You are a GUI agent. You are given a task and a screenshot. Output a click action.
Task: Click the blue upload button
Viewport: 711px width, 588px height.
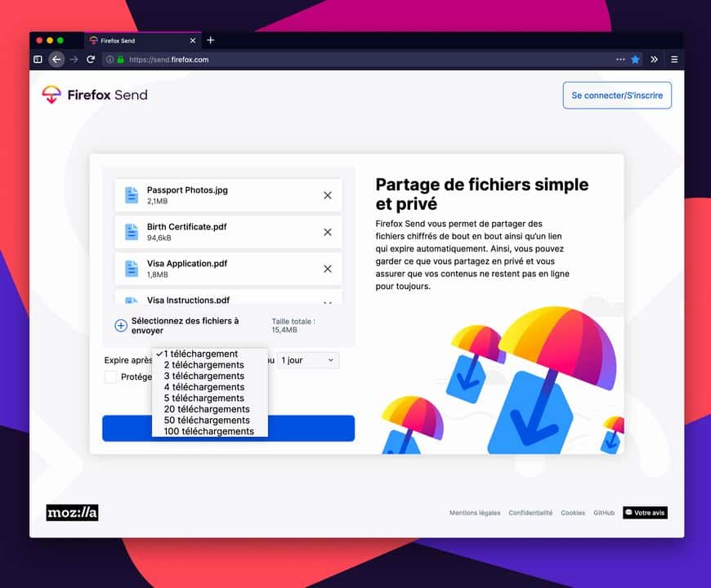tap(229, 428)
